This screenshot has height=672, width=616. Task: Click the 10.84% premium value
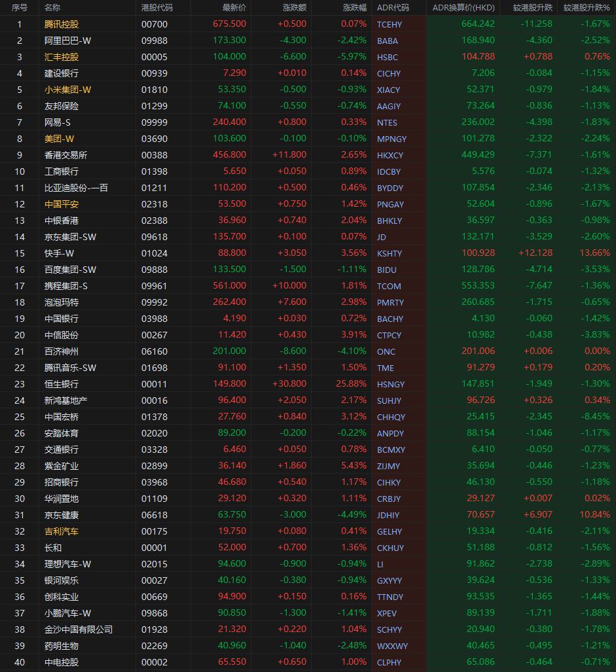(x=594, y=514)
